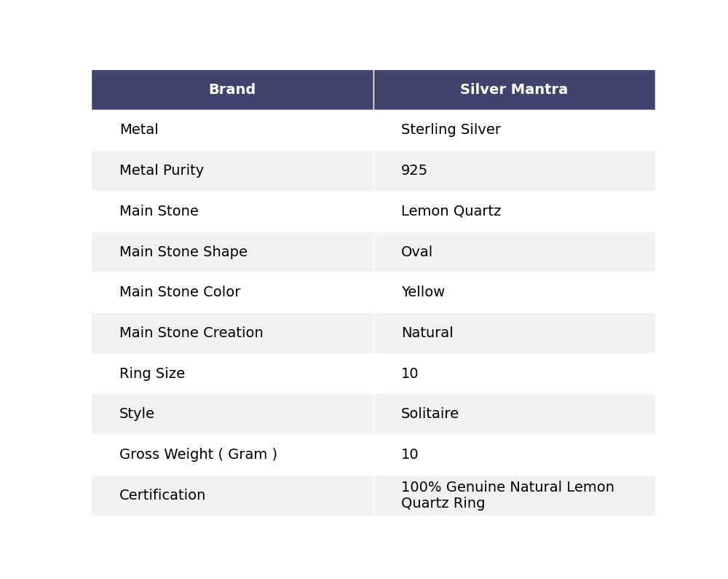Viewport: 728px width, 579px height.
Task: Click the Ring Size label
Action: 152,374
